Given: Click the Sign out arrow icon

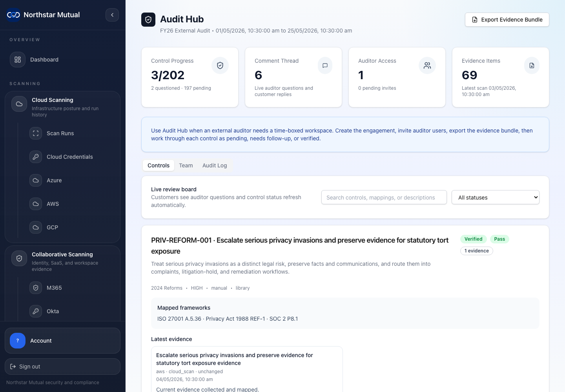Looking at the screenshot, I should (x=13, y=367).
